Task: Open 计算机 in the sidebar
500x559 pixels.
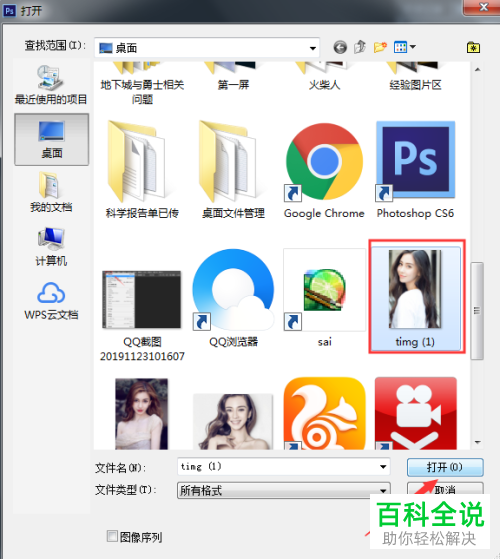Action: tap(51, 246)
